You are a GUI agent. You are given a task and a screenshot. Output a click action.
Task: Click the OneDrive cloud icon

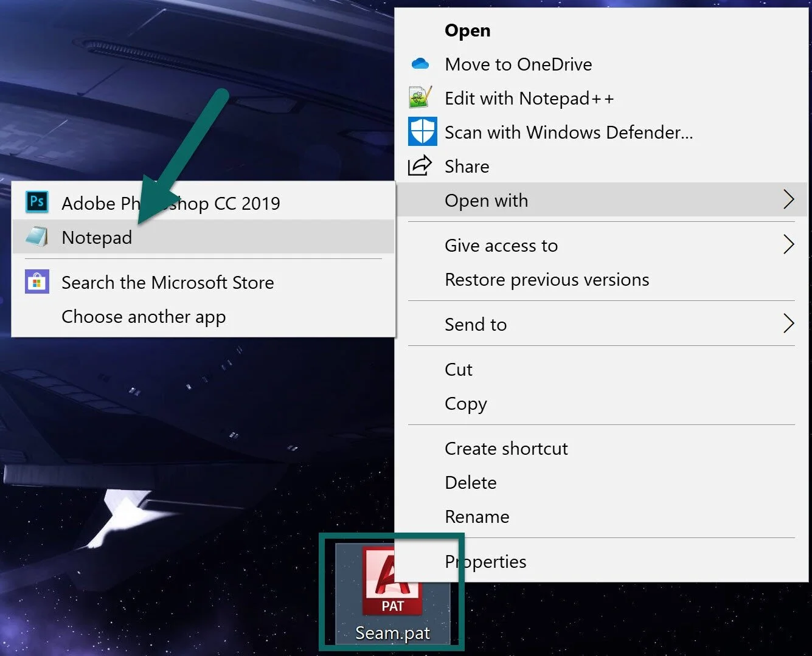[420, 64]
